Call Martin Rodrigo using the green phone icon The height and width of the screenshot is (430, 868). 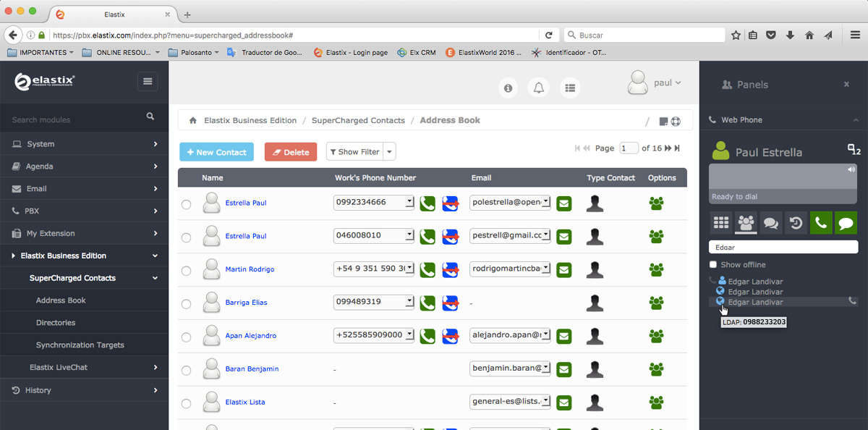pos(427,269)
